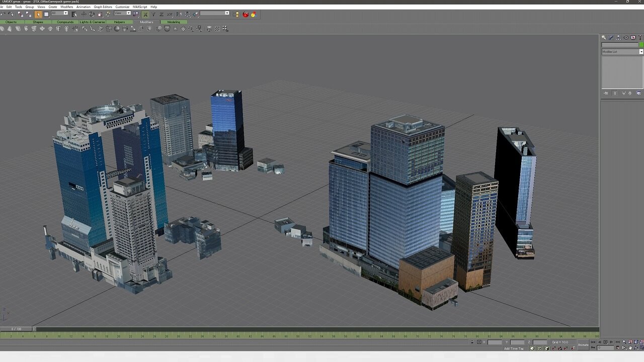Switch to the Lights & Cameras tab
The height and width of the screenshot is (362, 644).
point(92,22)
